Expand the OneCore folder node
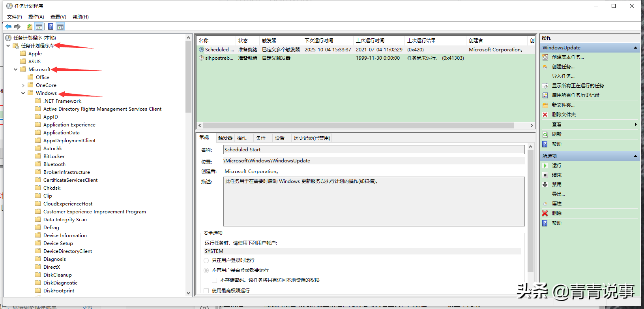This screenshot has height=309, width=644. (x=23, y=85)
